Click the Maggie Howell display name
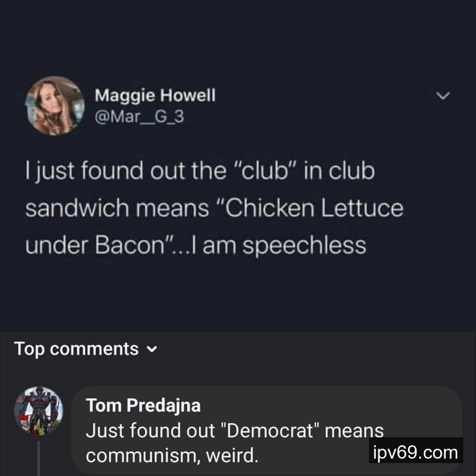The height and width of the screenshot is (476, 476). 155,95
